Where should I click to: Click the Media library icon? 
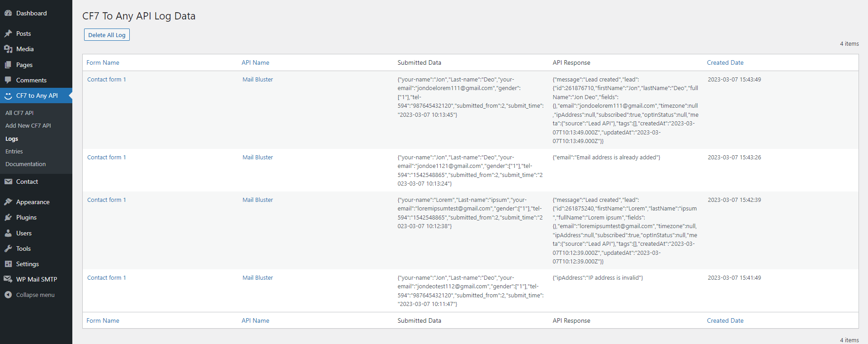(8, 49)
